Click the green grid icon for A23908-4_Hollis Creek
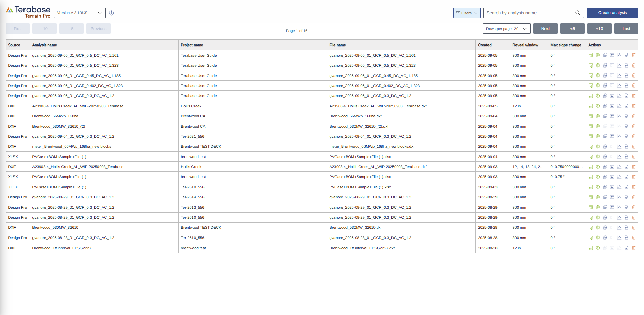The width and height of the screenshot is (644, 315). point(590,106)
